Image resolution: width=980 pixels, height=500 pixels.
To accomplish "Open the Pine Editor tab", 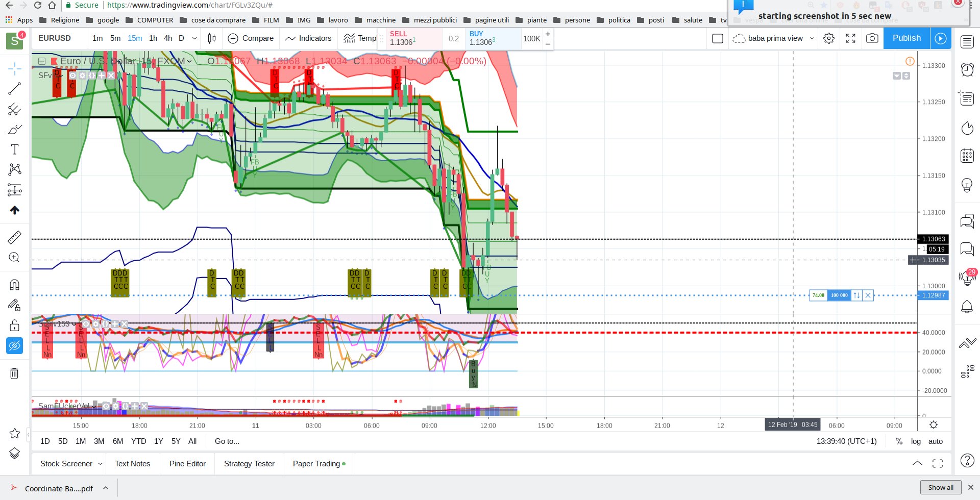I will (187, 464).
